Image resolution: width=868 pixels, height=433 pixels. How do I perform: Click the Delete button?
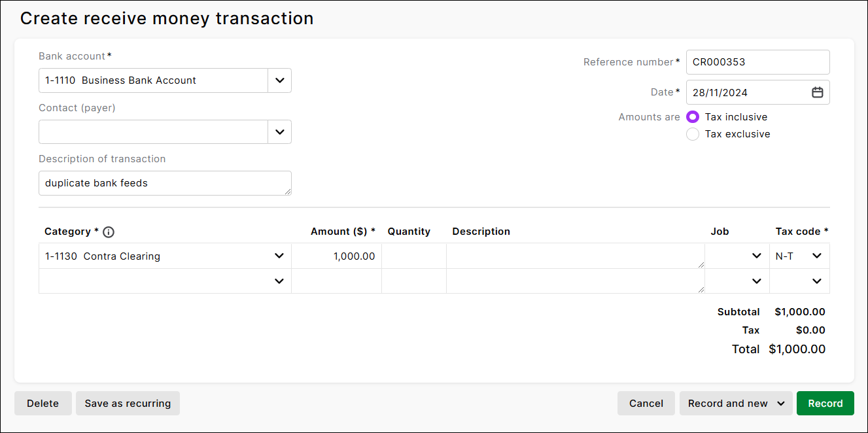tap(43, 403)
